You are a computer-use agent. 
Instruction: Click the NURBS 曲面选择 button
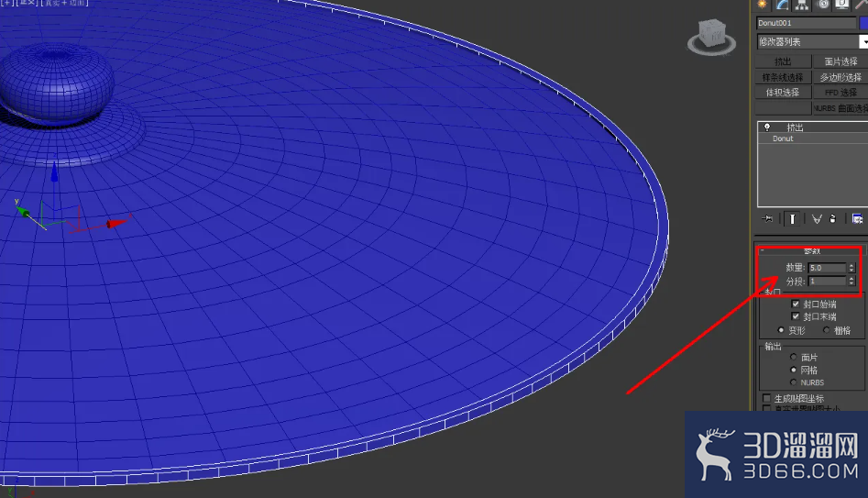pyautogui.click(x=841, y=108)
